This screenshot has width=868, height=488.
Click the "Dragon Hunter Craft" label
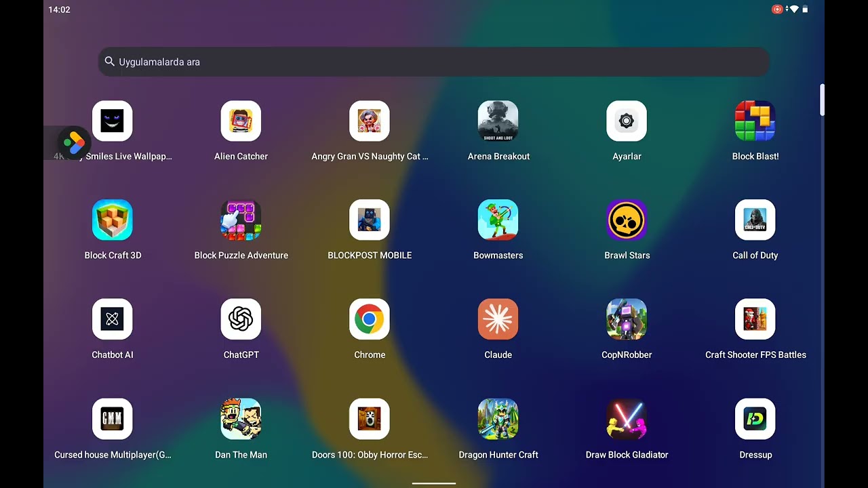point(498,455)
